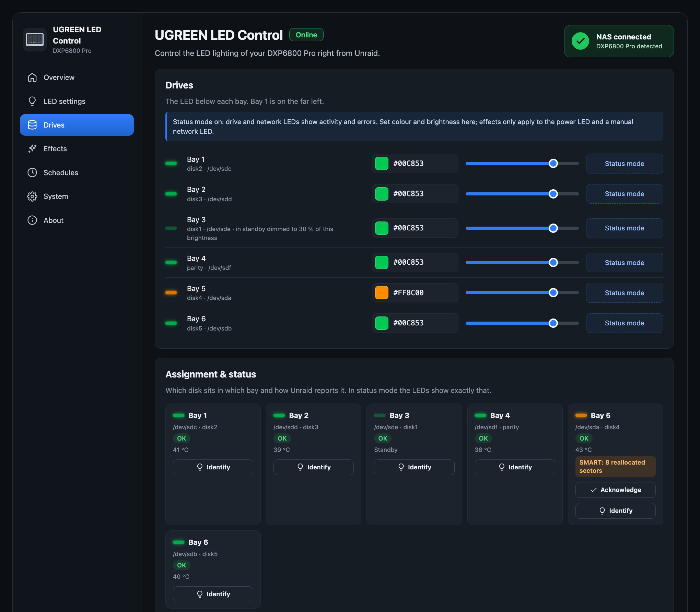Click the Bay 4 hex colour input field
The image size is (700, 612).
click(x=415, y=263)
